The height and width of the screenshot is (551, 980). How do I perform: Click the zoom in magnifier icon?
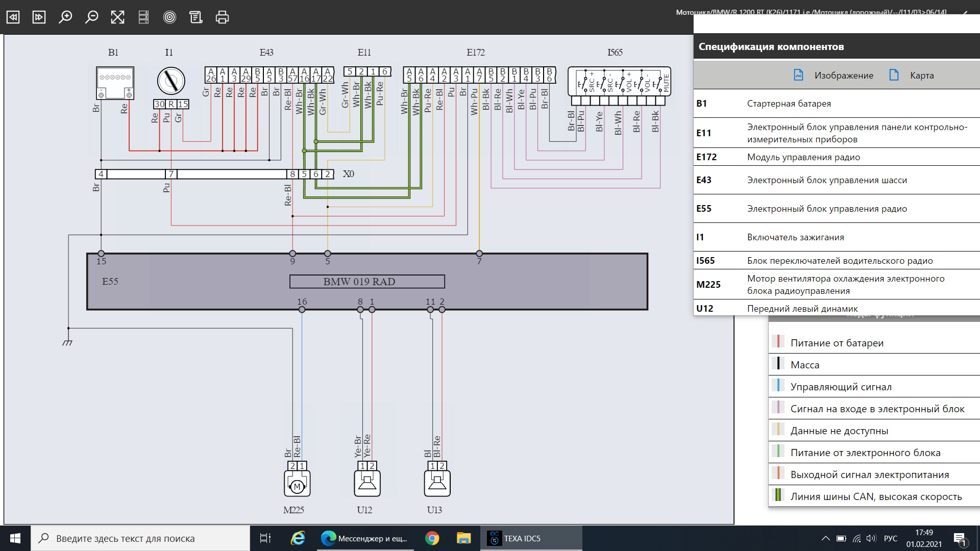65,17
